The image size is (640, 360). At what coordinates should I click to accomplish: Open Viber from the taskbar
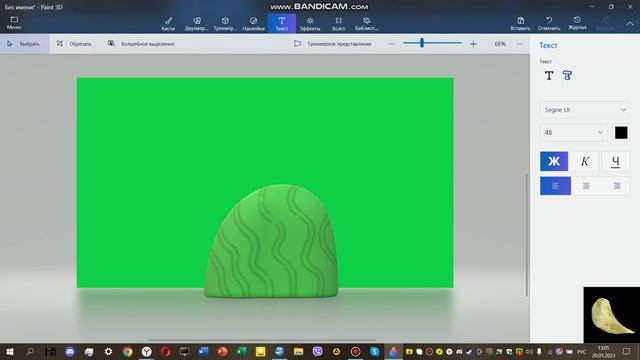point(318,351)
